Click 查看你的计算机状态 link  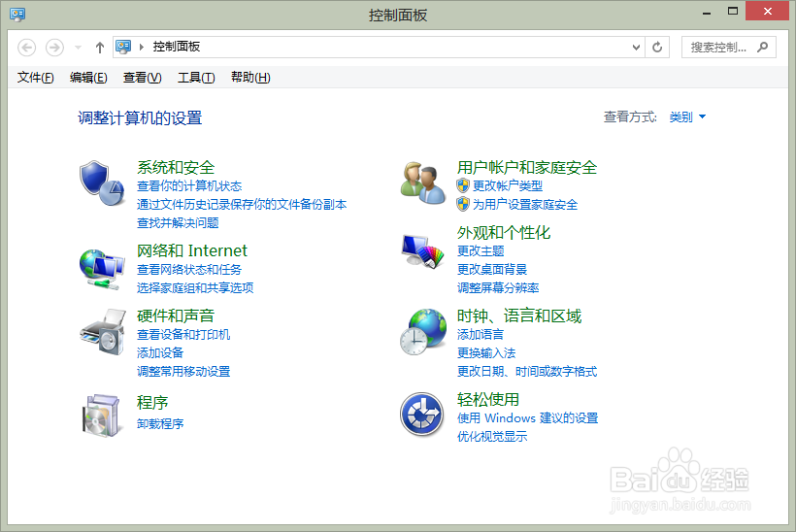[189, 185]
